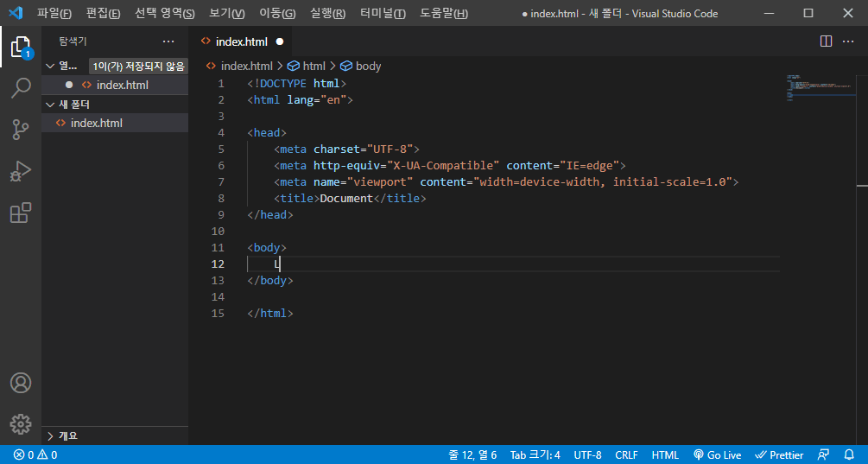Click the vertical scrollbar in editor
868x464 pixels.
tap(862, 260)
